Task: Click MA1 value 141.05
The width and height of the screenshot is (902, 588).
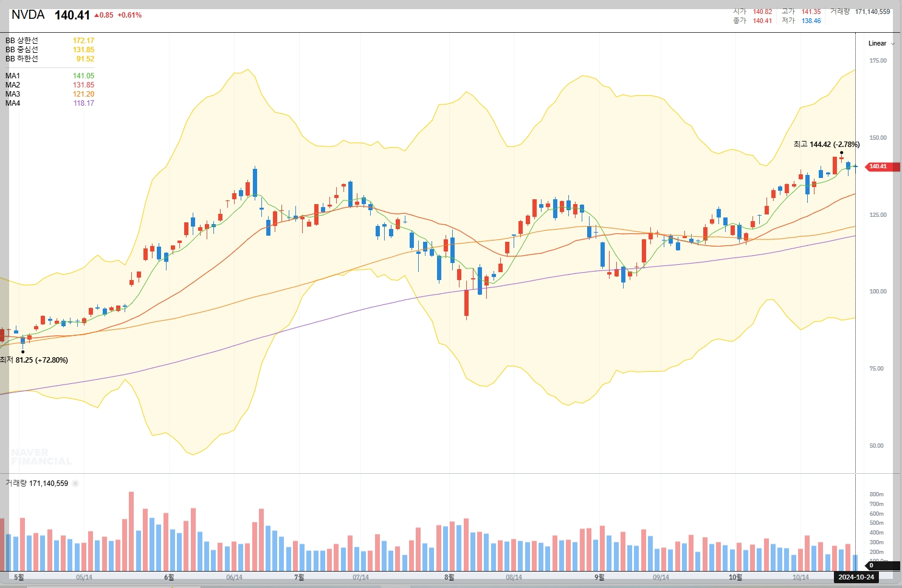Action: (83, 76)
